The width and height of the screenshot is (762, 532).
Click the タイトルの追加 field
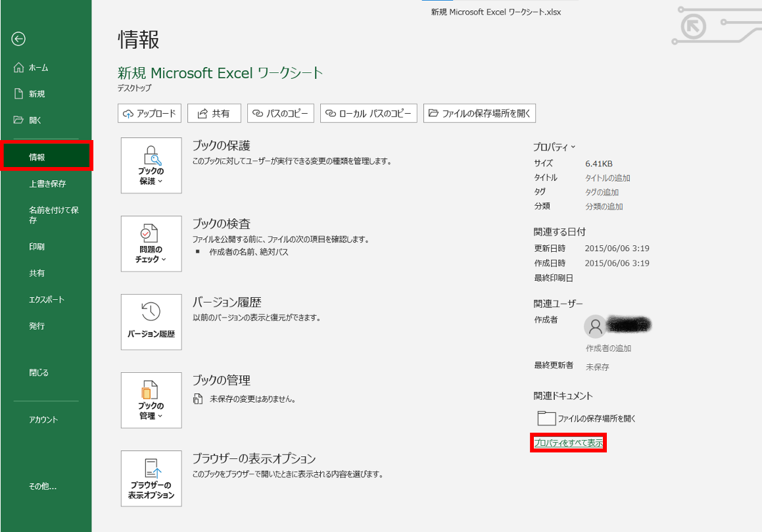coord(607,178)
